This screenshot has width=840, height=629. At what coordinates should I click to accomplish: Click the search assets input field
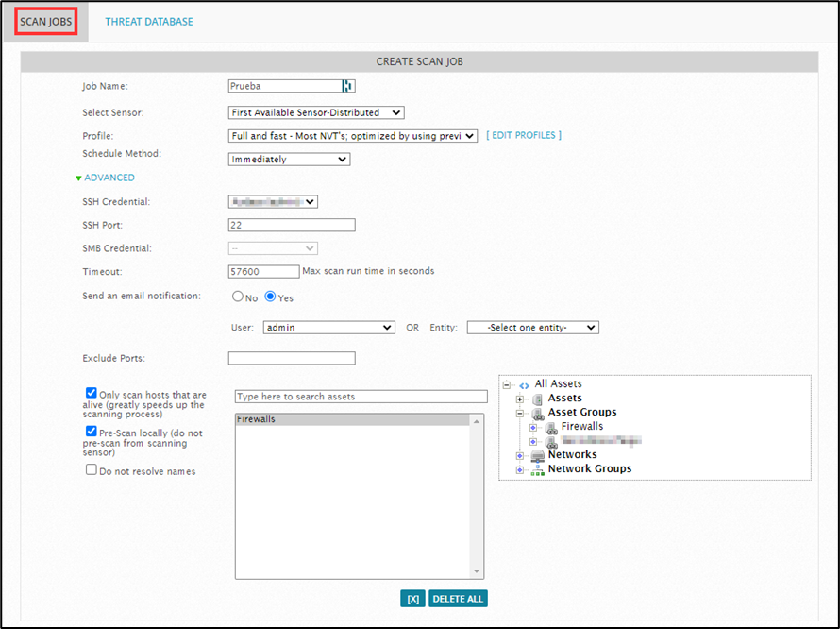pyautogui.click(x=361, y=397)
